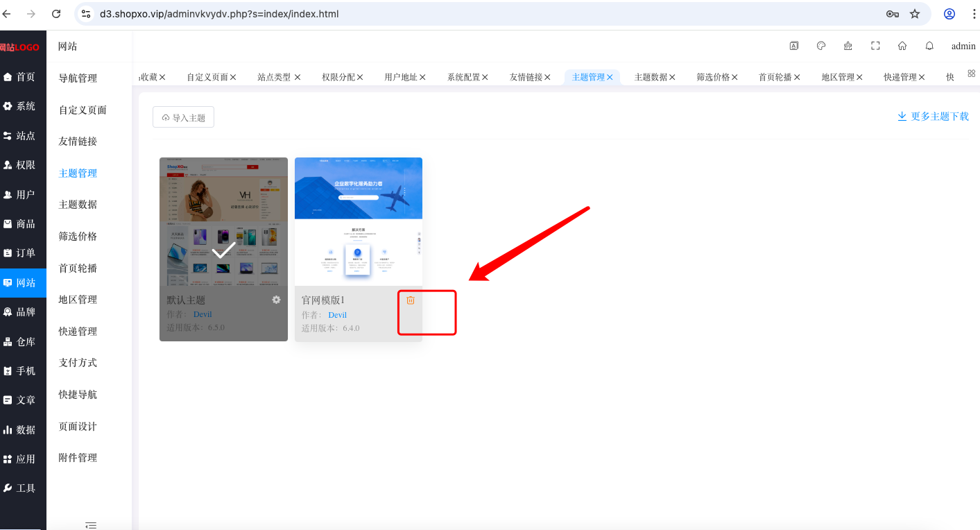The image size is (980, 530).
Task: Switch to the 主题数据 tab
Action: [651, 77]
